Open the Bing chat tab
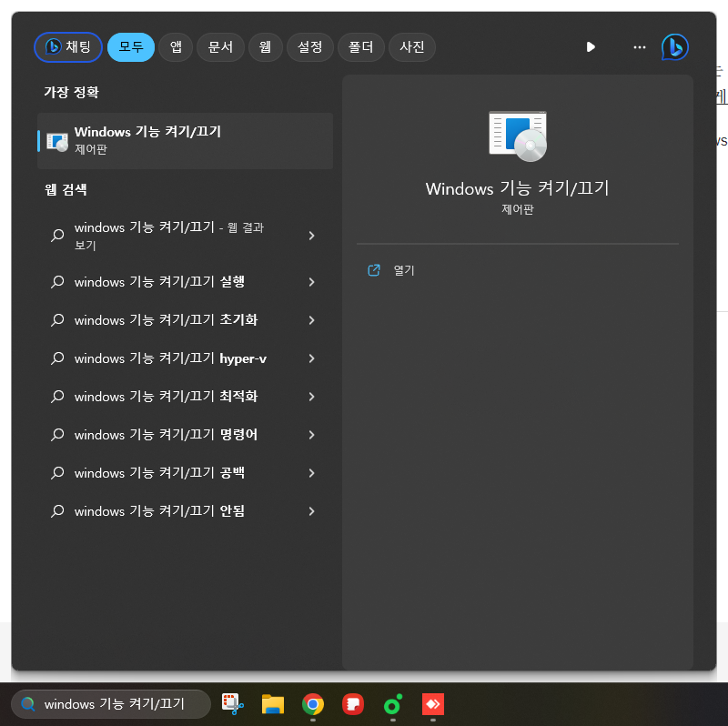728x726 pixels. pos(68,47)
